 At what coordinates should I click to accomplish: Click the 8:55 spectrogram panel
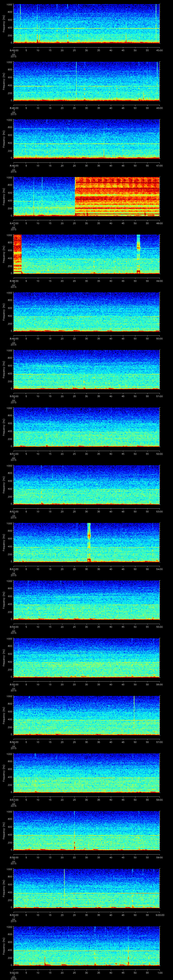(x=86, y=657)
